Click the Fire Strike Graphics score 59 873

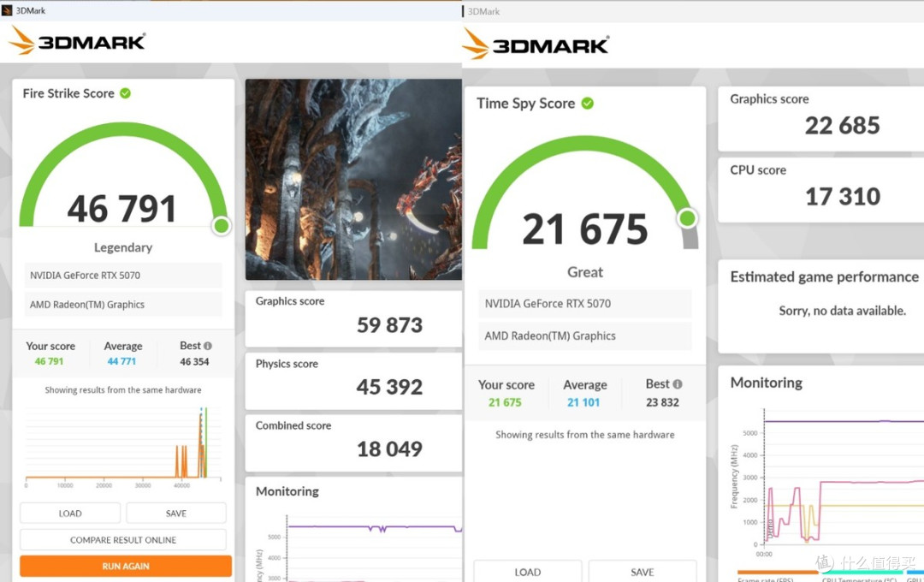[x=389, y=325]
